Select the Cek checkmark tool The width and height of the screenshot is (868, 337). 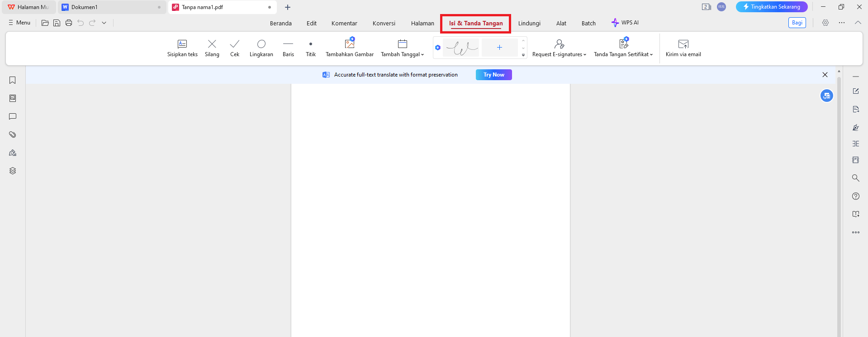point(234,48)
